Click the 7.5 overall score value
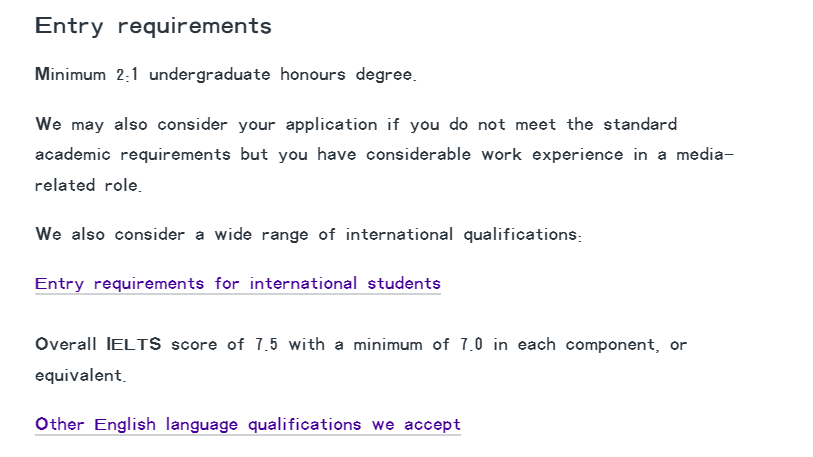The width and height of the screenshot is (813, 457). click(x=265, y=345)
